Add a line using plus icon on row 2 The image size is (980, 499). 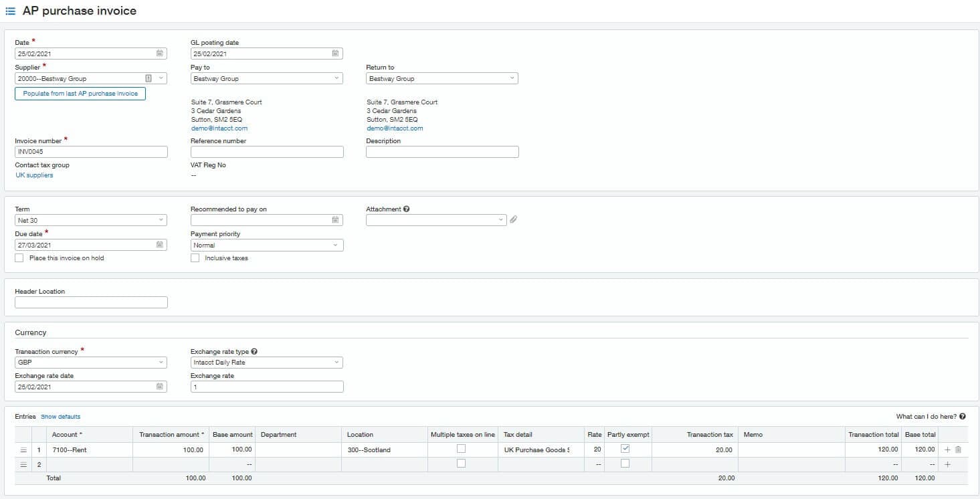[947, 464]
